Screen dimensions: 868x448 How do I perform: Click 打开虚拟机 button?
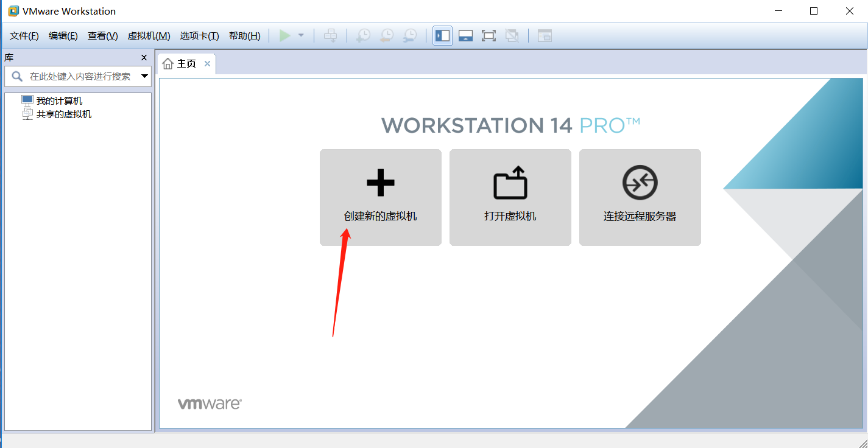[510, 198]
